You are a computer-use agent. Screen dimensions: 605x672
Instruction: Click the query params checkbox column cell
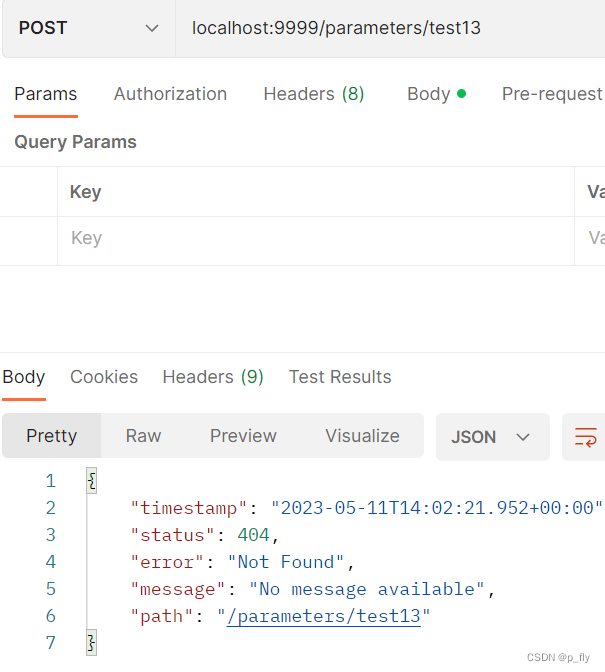point(29,239)
